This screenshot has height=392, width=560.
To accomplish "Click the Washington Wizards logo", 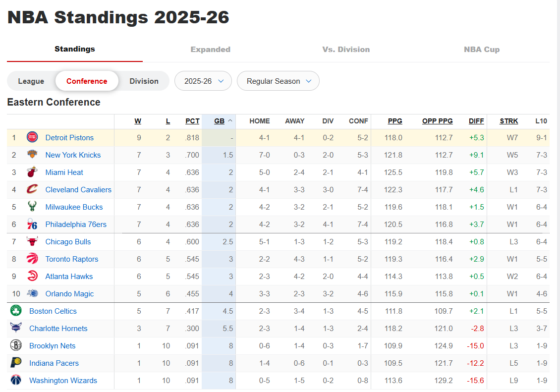I will pos(16,380).
